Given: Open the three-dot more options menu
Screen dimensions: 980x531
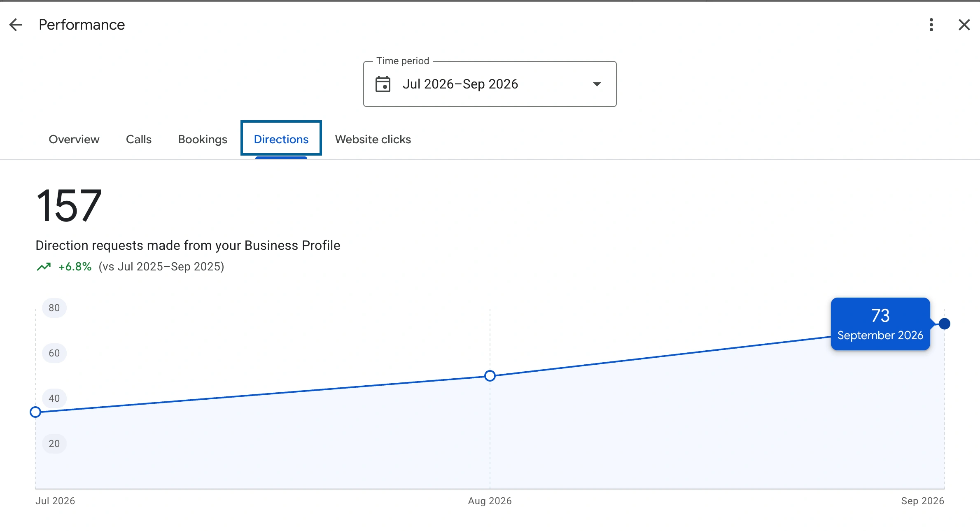Looking at the screenshot, I should click(x=931, y=25).
